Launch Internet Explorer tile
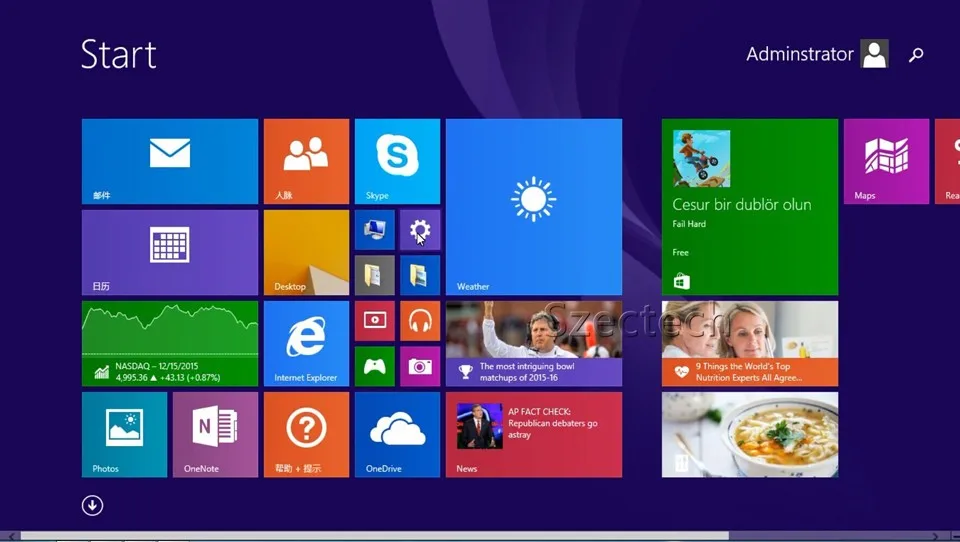Image resolution: width=960 pixels, height=542 pixels. [306, 344]
